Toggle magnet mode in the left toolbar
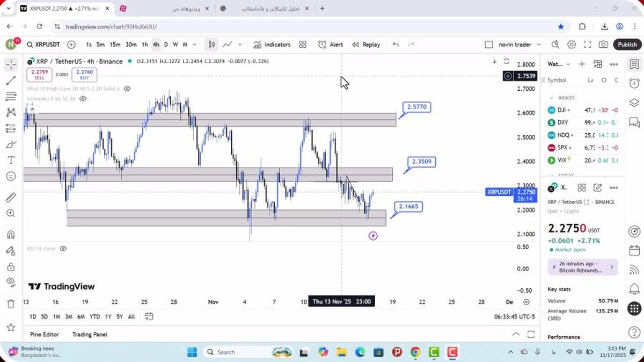The height and width of the screenshot is (362, 644). [x=11, y=235]
